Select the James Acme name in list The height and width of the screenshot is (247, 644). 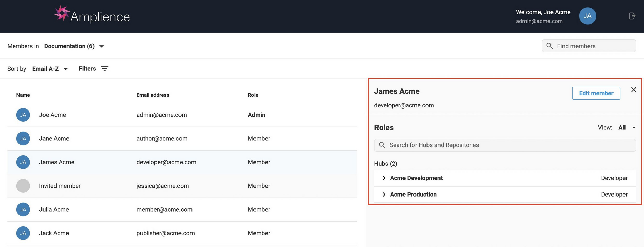pos(57,162)
